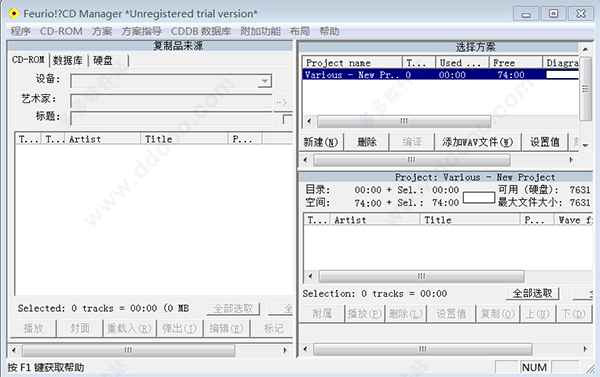Click the horizontal scrollbar thumb under project list
Viewport: 600px width, 377px height.
(x=404, y=121)
